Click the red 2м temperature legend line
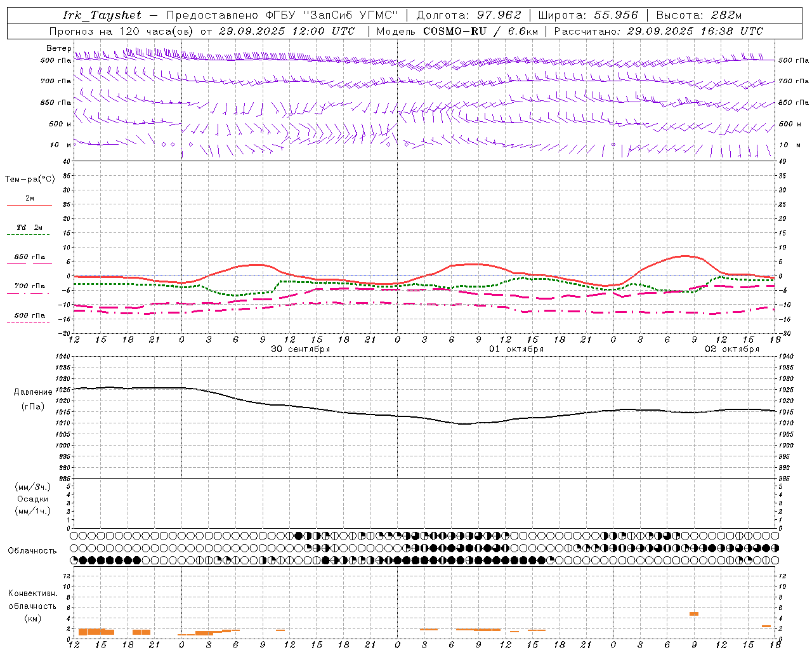Image resolution: width=812 pixels, height=650 pixels. tap(29, 205)
